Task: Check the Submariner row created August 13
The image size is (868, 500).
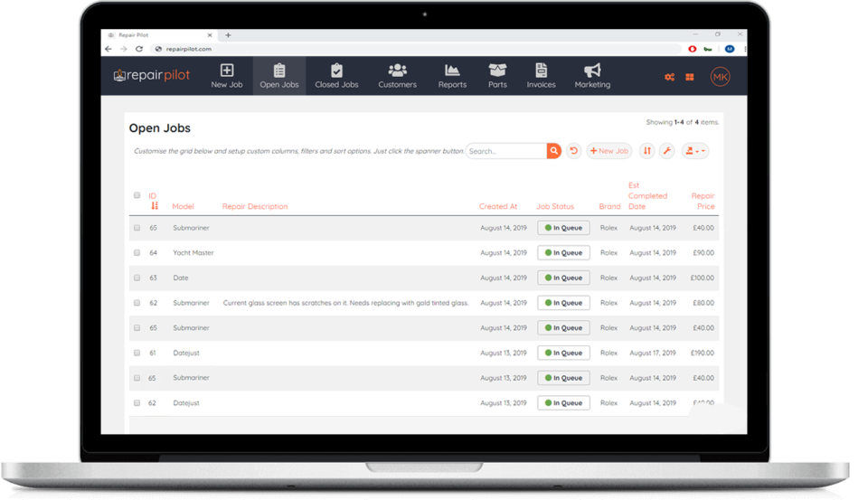Action: point(137,378)
